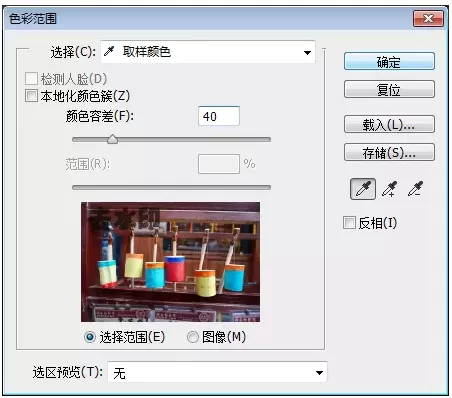Click the 存储(S)... save button
Image resolution: width=452 pixels, height=398 pixels.
tap(389, 152)
